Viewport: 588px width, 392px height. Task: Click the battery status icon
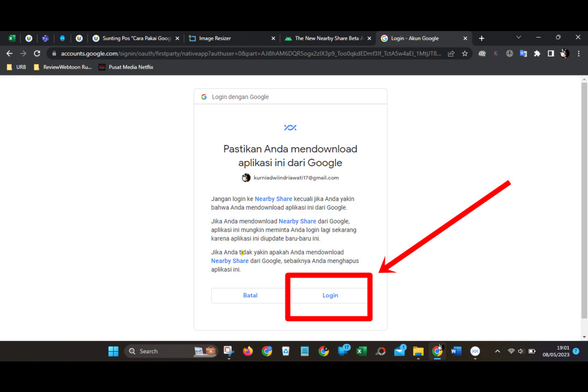click(532, 352)
